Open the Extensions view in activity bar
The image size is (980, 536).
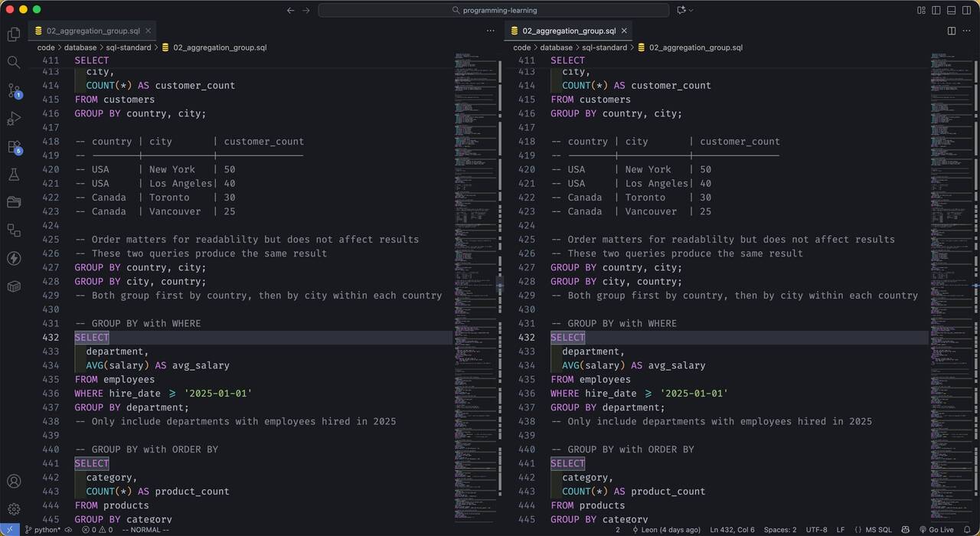(14, 146)
